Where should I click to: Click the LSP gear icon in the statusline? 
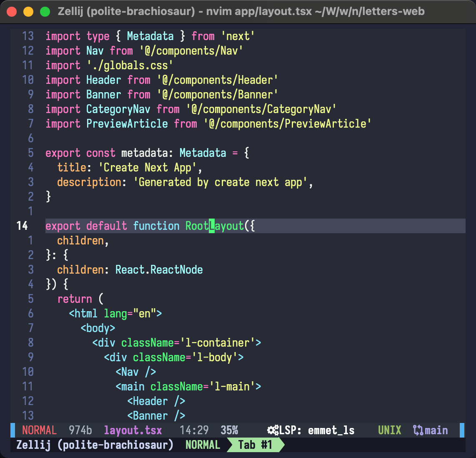point(273,430)
